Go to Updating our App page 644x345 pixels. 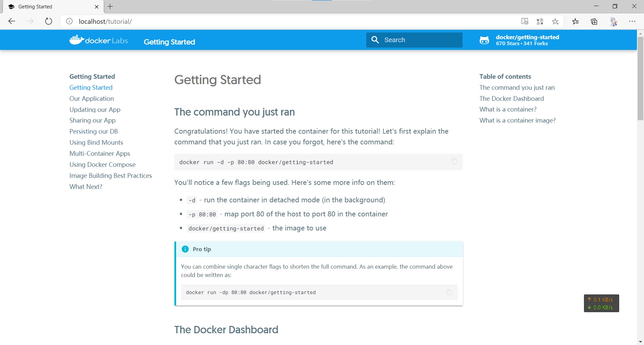pyautogui.click(x=95, y=110)
